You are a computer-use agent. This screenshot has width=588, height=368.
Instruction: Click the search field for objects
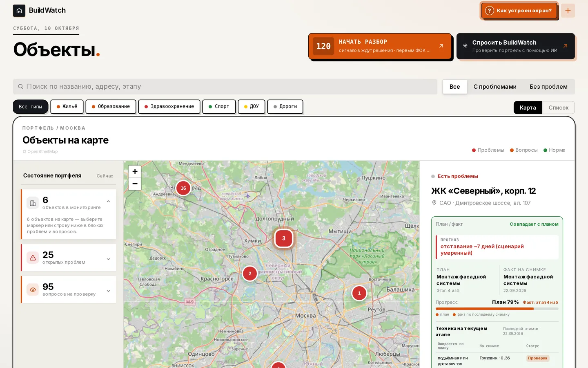coord(225,87)
